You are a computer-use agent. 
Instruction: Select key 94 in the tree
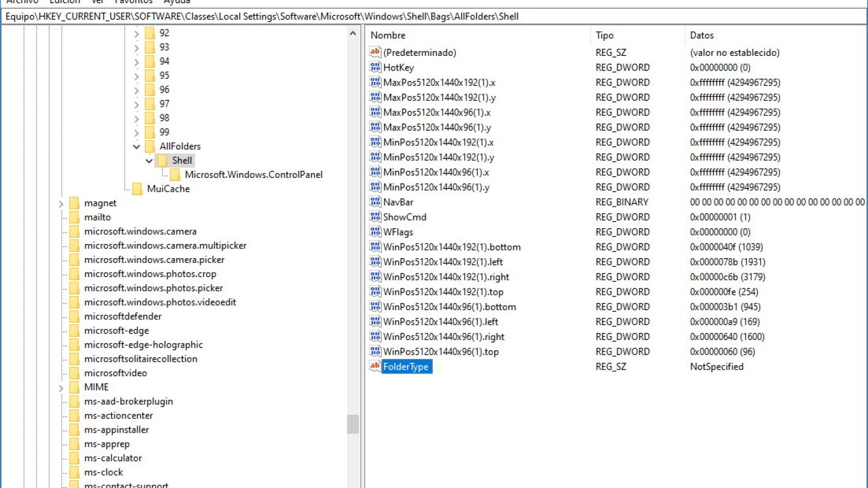[164, 61]
